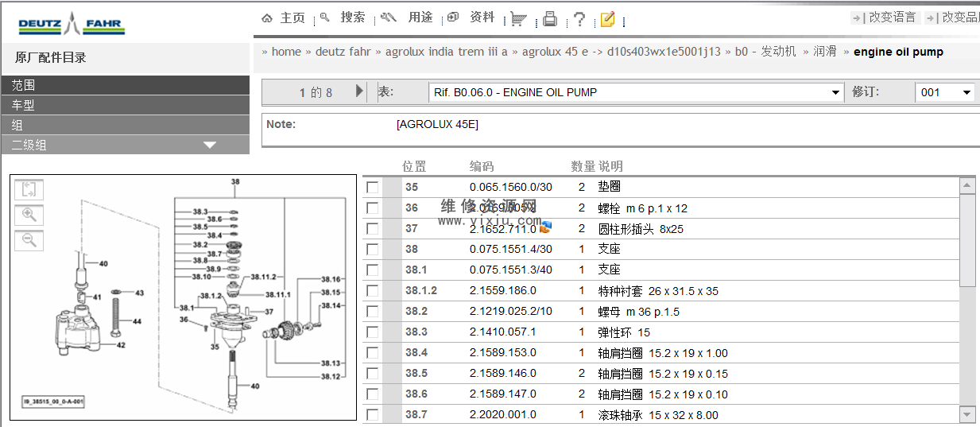Open the 修订 revision dropdown 001

point(945,92)
